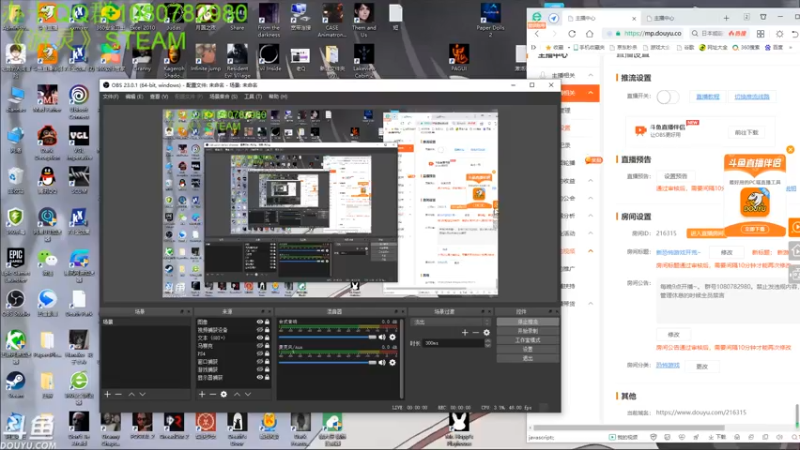
Task: Open 查看(V) menu in OBS
Action: [159, 96]
